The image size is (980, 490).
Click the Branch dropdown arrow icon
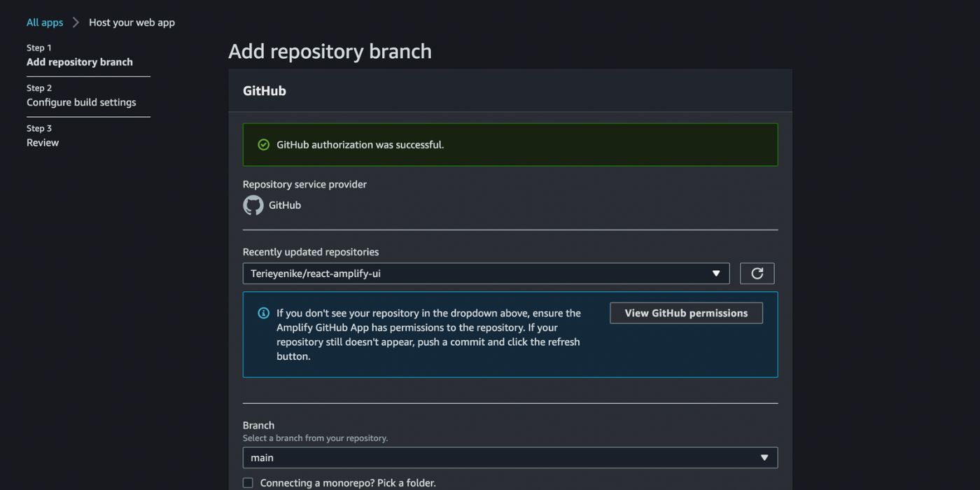764,458
